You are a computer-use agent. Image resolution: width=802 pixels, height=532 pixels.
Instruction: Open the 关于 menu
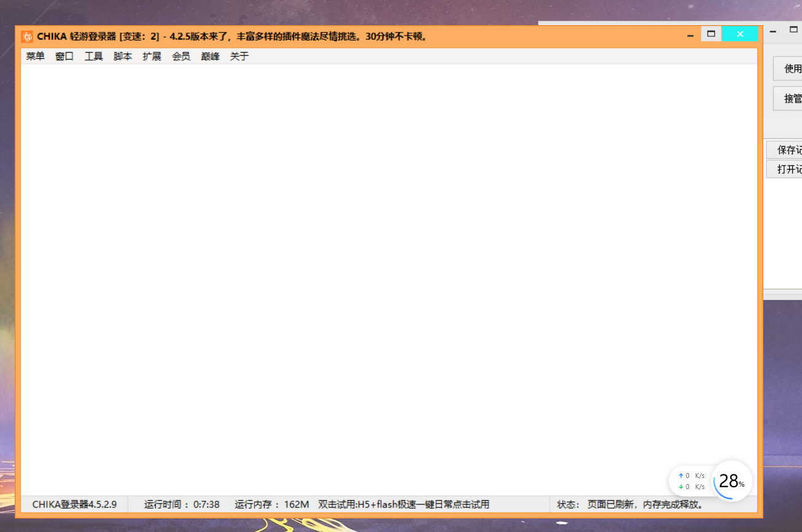point(239,56)
